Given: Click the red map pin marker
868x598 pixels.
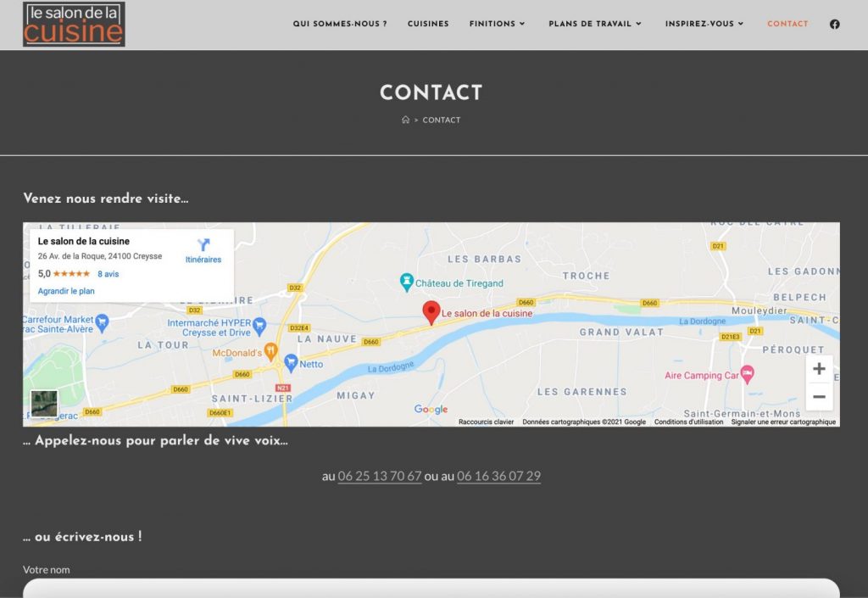Looking at the screenshot, I should 431,312.
